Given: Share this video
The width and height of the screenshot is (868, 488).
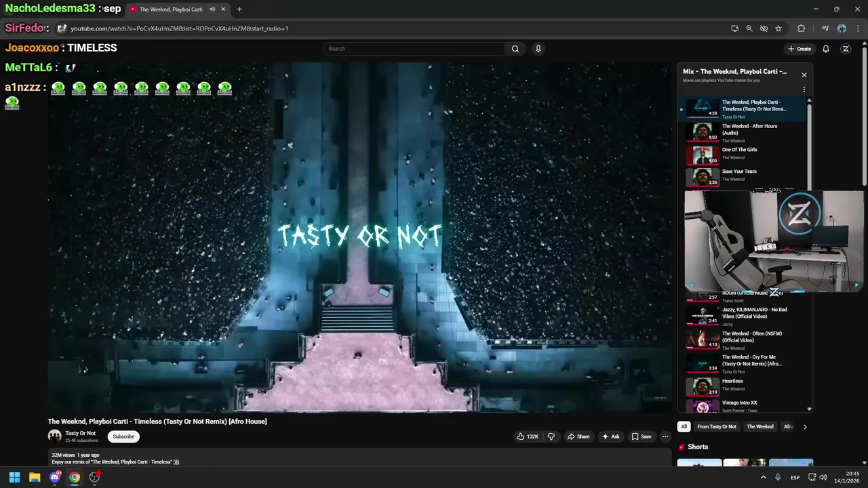Looking at the screenshot, I should pos(578,436).
